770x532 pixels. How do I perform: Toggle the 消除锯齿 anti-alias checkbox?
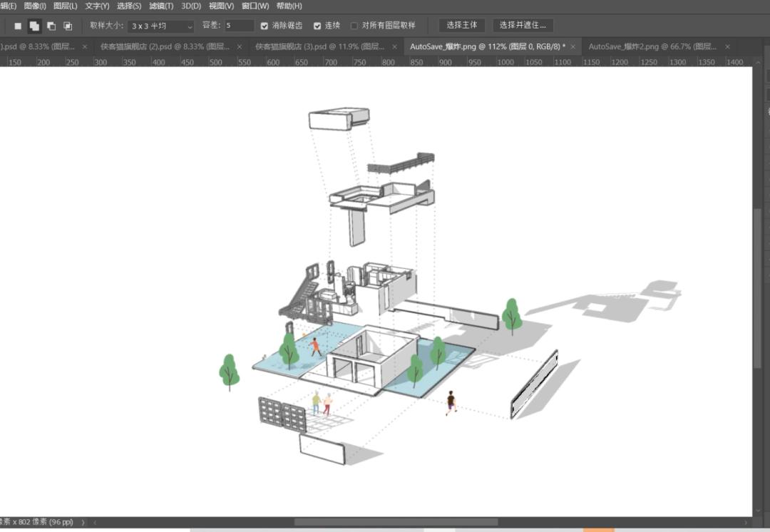265,26
